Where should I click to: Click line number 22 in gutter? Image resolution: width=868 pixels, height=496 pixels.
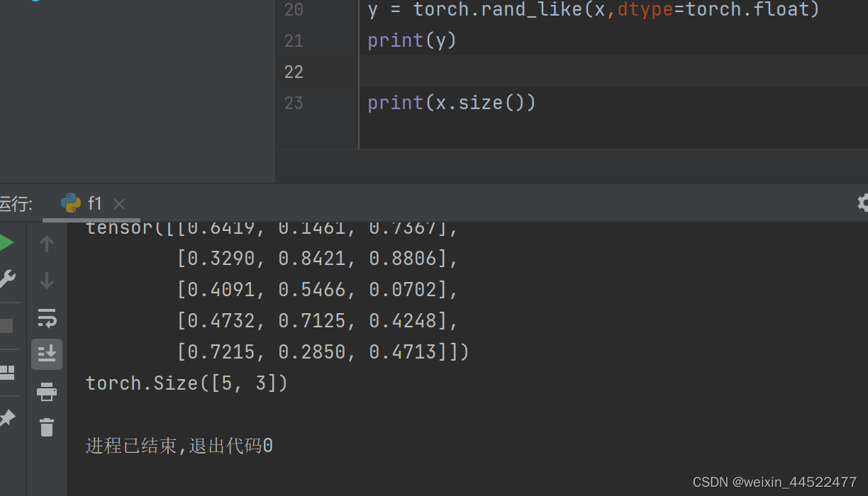click(294, 72)
